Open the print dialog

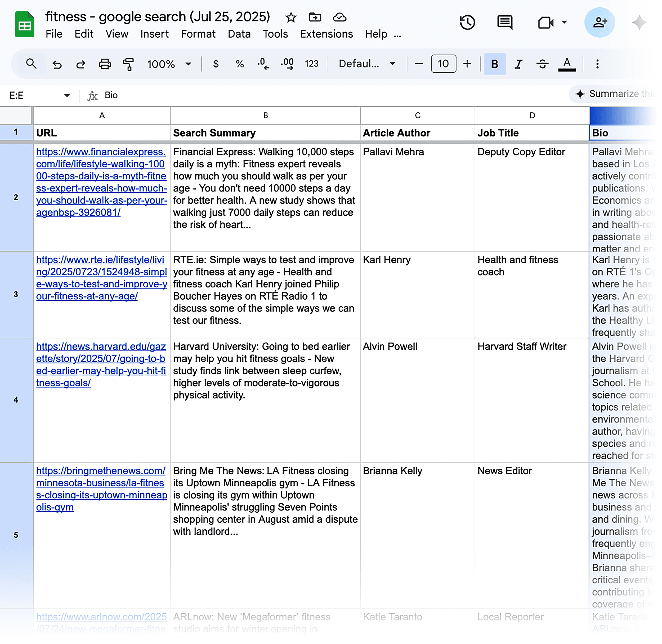pyautogui.click(x=105, y=64)
